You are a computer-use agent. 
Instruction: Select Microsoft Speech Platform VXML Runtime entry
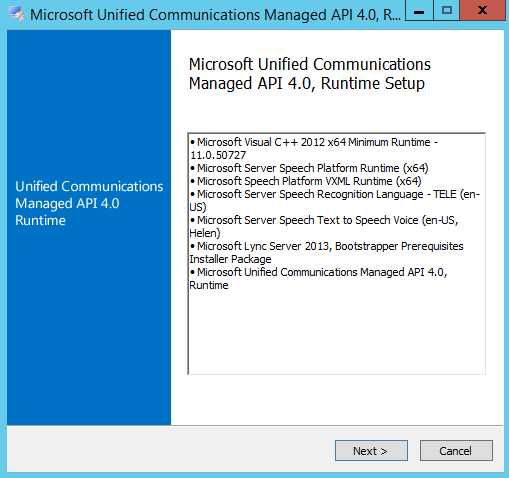pyautogui.click(x=306, y=181)
